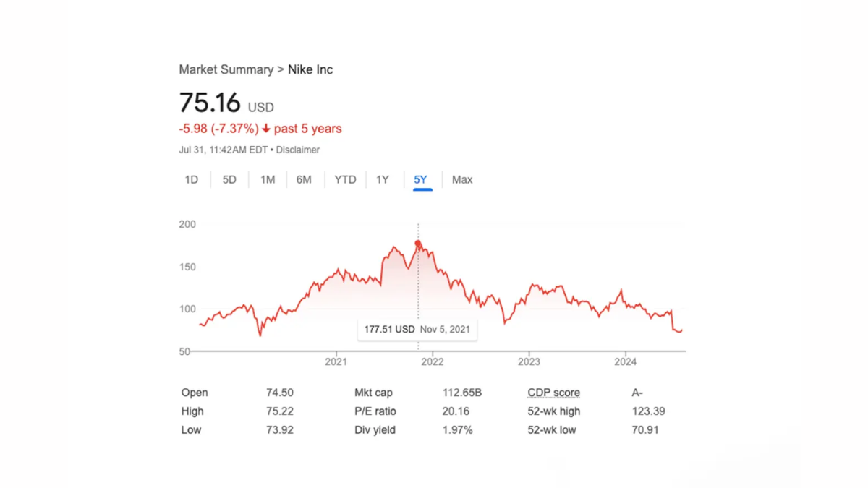Switch chart to YTD view
Image resolution: width=868 pixels, height=488 pixels.
coord(345,180)
